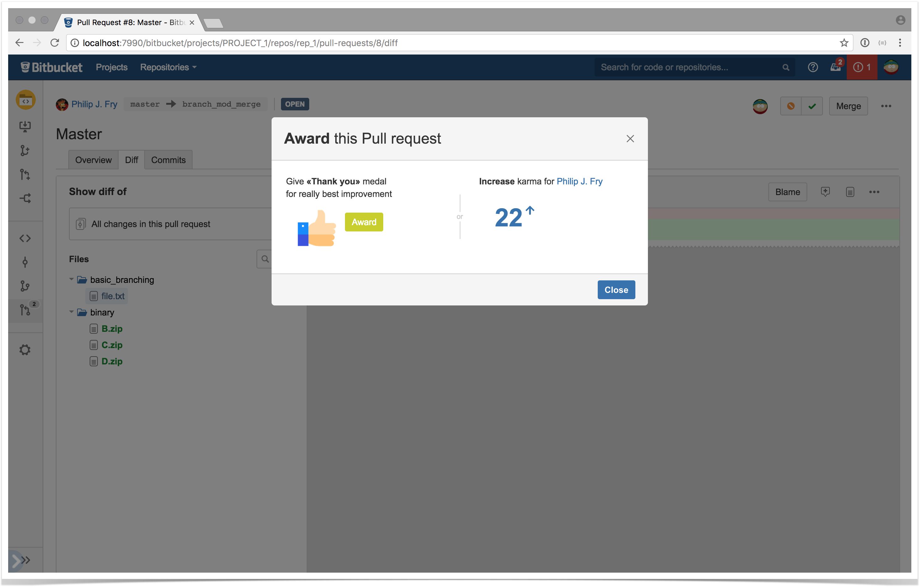Open the Branches sidebar icon

[x=25, y=286]
